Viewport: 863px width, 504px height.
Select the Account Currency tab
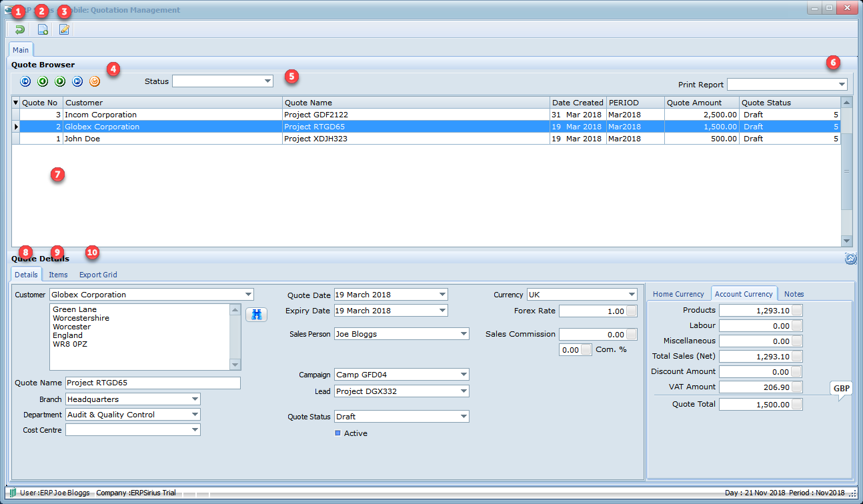click(x=744, y=293)
